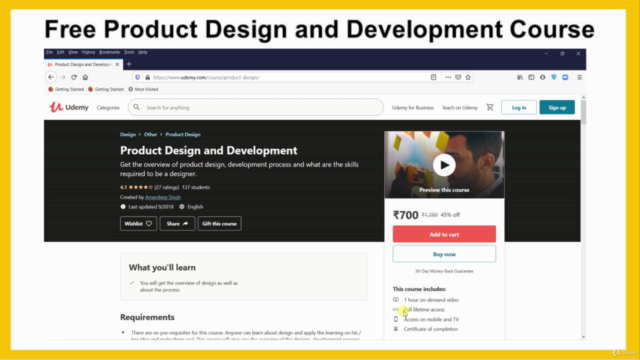This screenshot has height=360, width=640.
Task: Open a new tab with plus icon
Action: [129, 64]
